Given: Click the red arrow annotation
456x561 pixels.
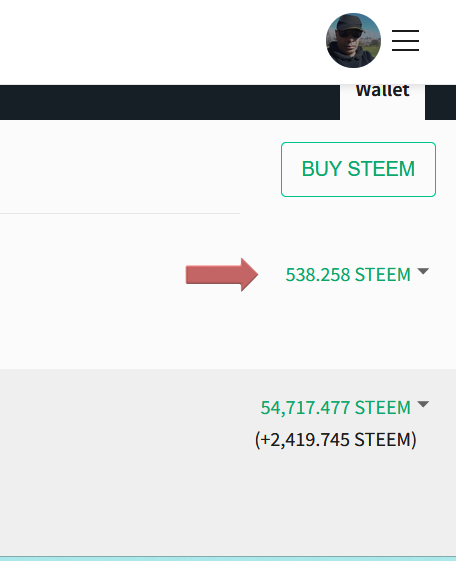Looking at the screenshot, I should [222, 275].
